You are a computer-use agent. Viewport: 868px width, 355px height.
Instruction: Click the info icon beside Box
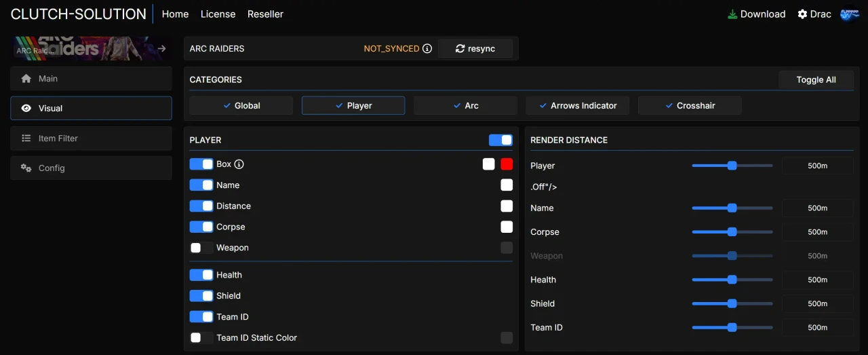pyautogui.click(x=239, y=164)
